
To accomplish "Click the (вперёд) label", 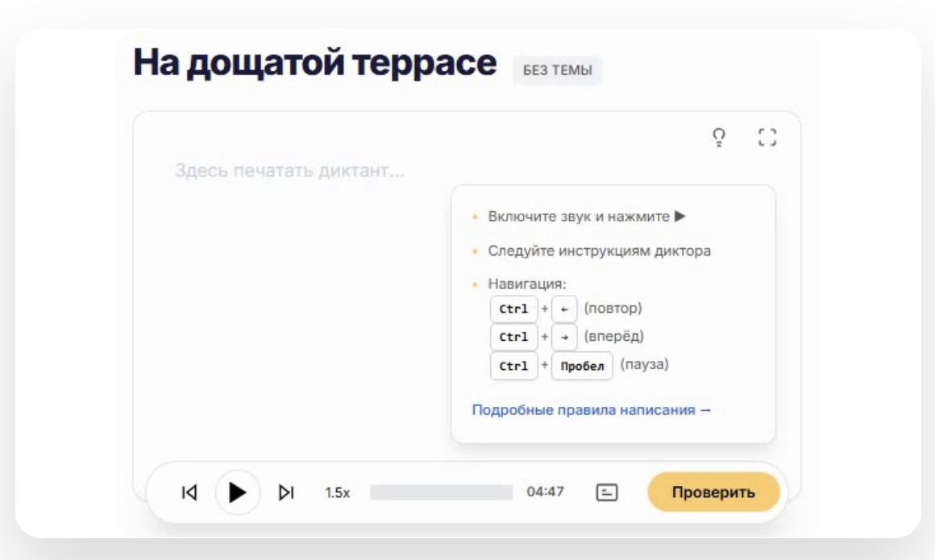I will [x=613, y=336].
